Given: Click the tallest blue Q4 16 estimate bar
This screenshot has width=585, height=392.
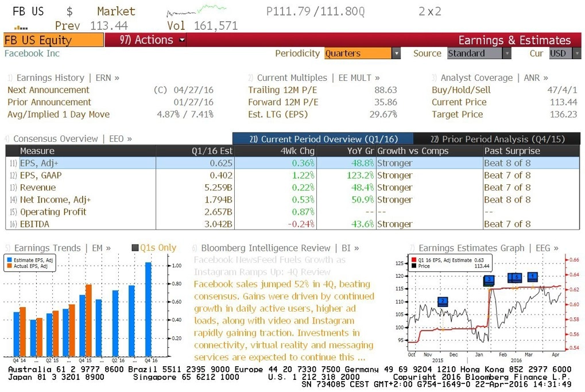Looking at the screenshot, I should click(148, 309).
